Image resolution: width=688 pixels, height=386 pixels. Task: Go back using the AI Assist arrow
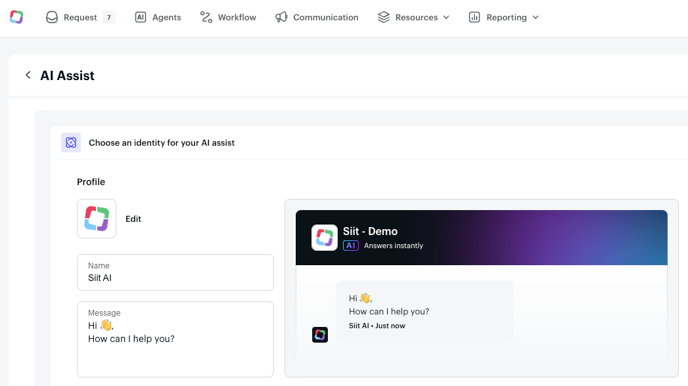pyautogui.click(x=28, y=75)
